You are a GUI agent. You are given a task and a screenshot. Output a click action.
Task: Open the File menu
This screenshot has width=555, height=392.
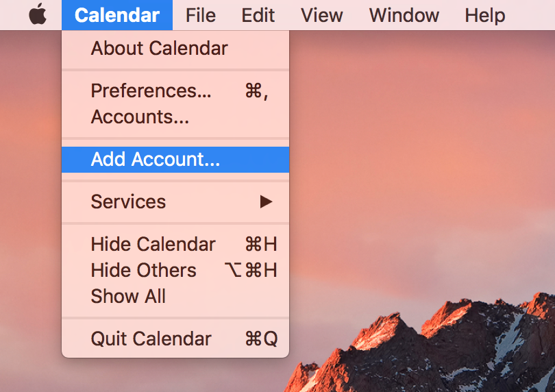(x=201, y=15)
